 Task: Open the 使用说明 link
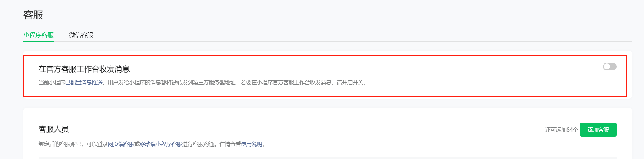pyautogui.click(x=252, y=144)
